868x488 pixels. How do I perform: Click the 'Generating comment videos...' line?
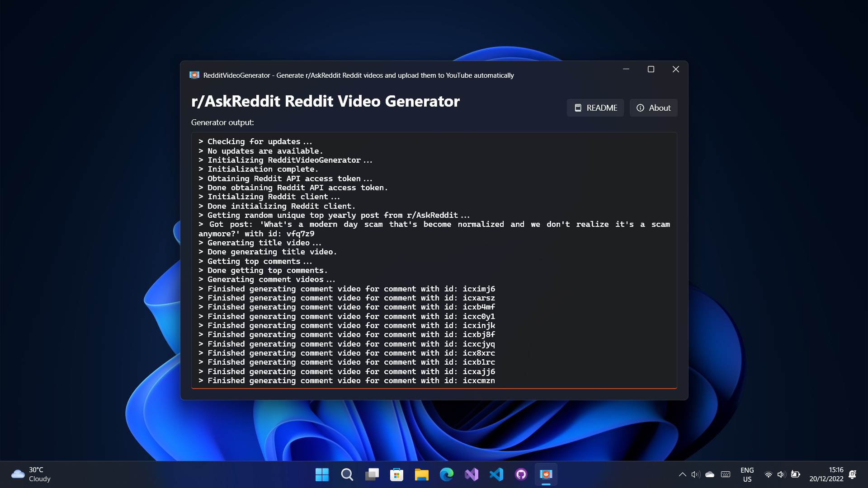tap(267, 279)
